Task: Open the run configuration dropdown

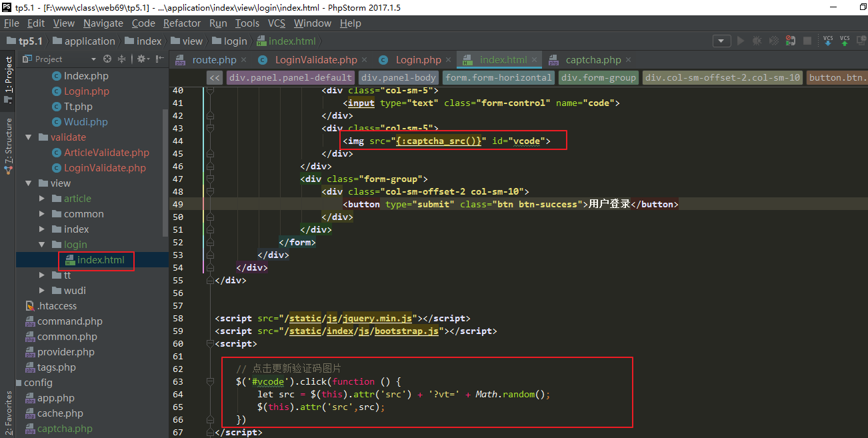Action: tap(721, 41)
